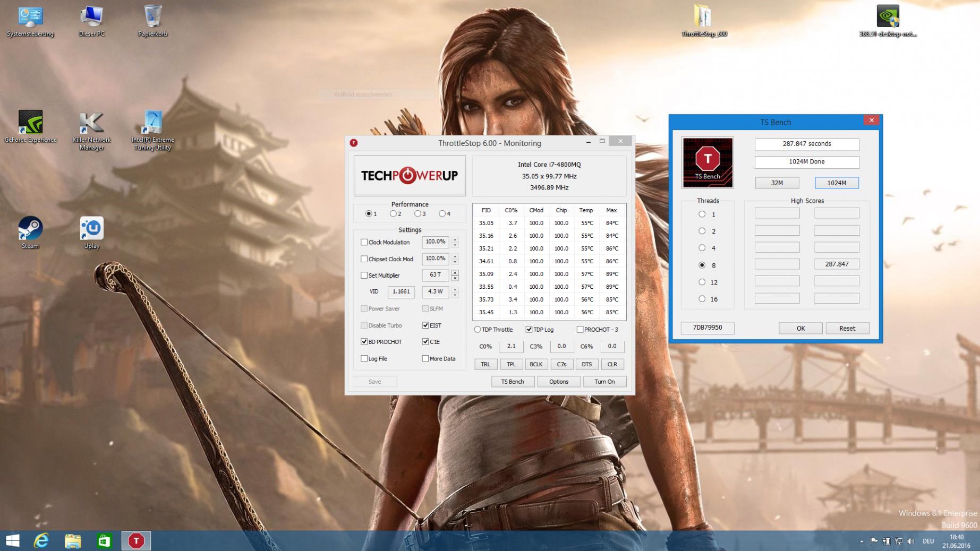Start the 32M benchmark
Screen dimensions: 980x551
[777, 183]
